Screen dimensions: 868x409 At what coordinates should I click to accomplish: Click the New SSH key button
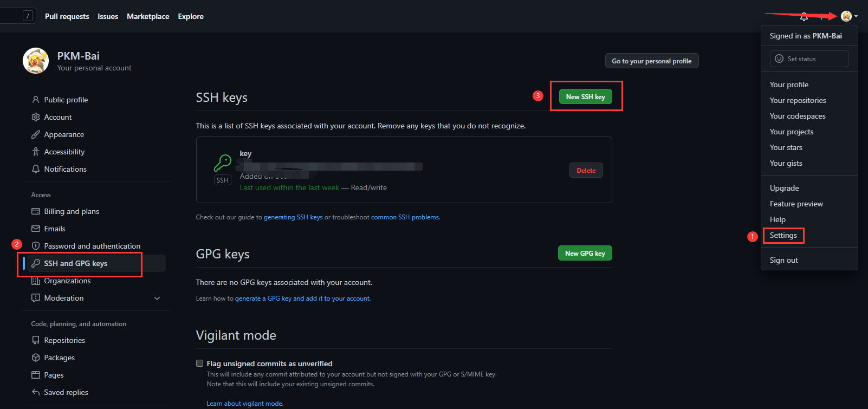tap(586, 96)
